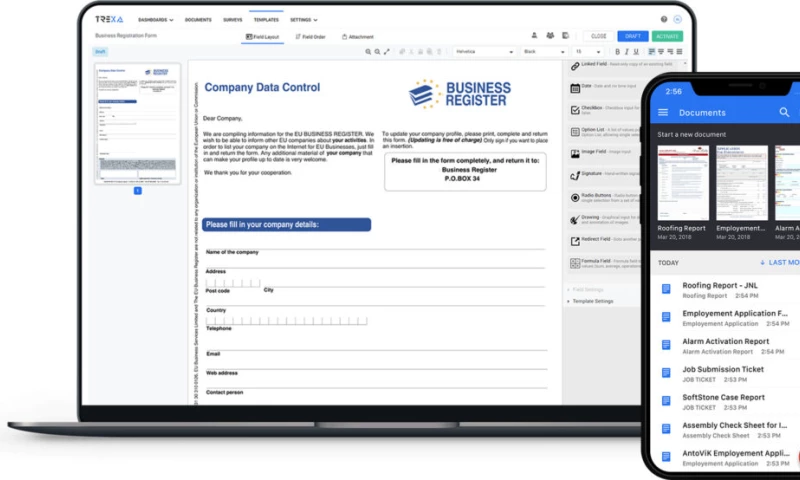Image resolution: width=800 pixels, height=480 pixels.
Task: Click the Post code boxes field
Action: (233, 284)
